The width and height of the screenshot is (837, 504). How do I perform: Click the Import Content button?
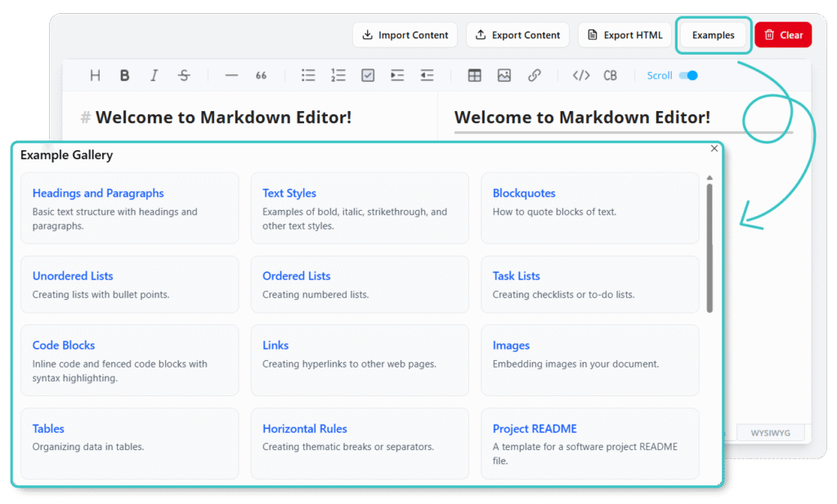pyautogui.click(x=405, y=35)
